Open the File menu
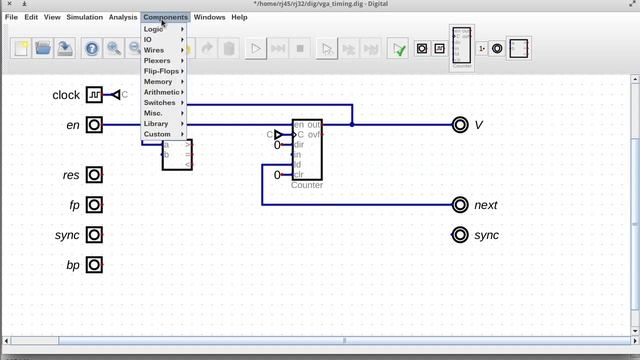This screenshot has height=360, width=640. [x=11, y=17]
